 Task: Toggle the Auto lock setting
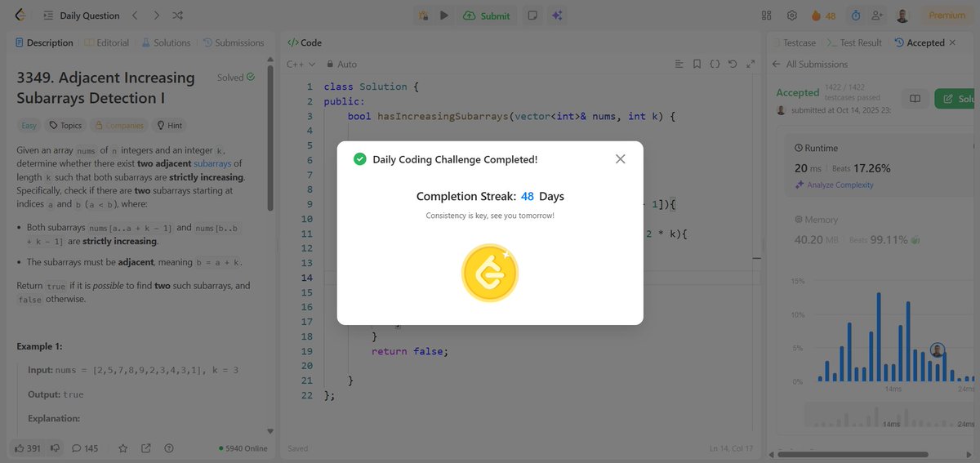coord(341,64)
